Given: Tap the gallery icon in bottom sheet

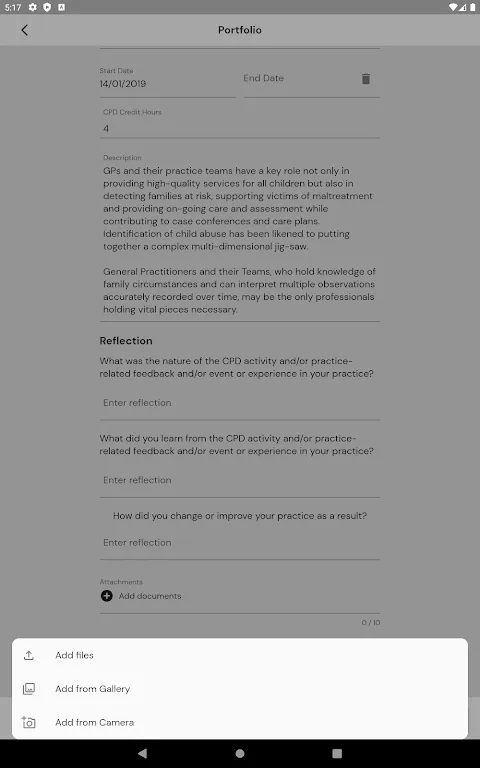Looking at the screenshot, I should pos(29,689).
